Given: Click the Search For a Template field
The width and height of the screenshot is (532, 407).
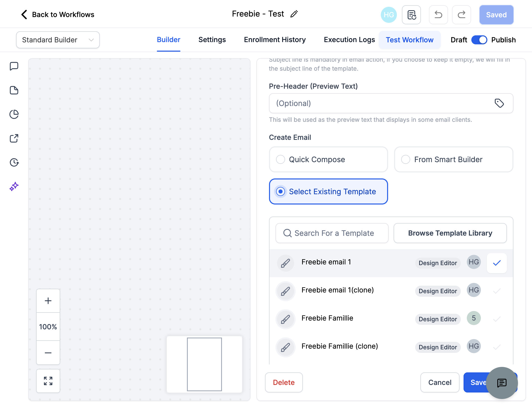Looking at the screenshot, I should tap(332, 233).
